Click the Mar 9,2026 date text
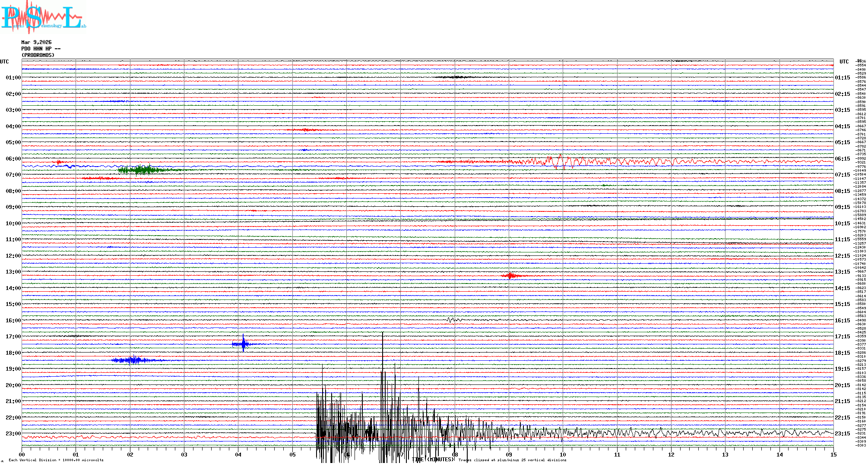This screenshot has width=868, height=466. [x=36, y=42]
